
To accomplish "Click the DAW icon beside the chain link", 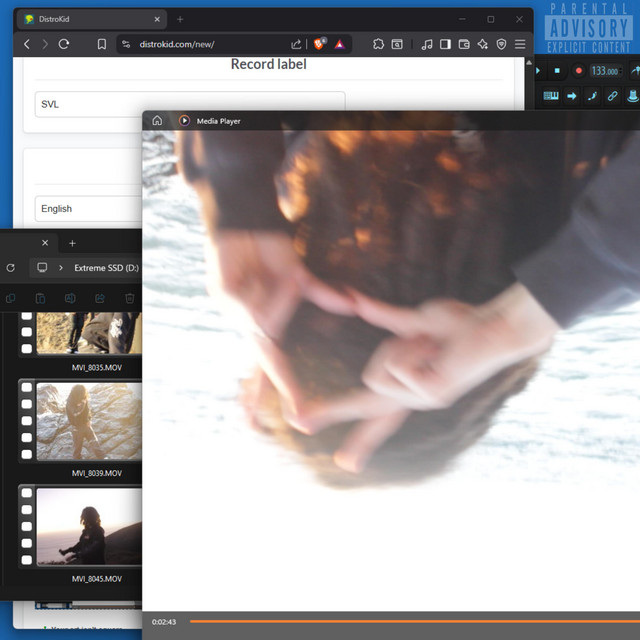I will coord(592,96).
